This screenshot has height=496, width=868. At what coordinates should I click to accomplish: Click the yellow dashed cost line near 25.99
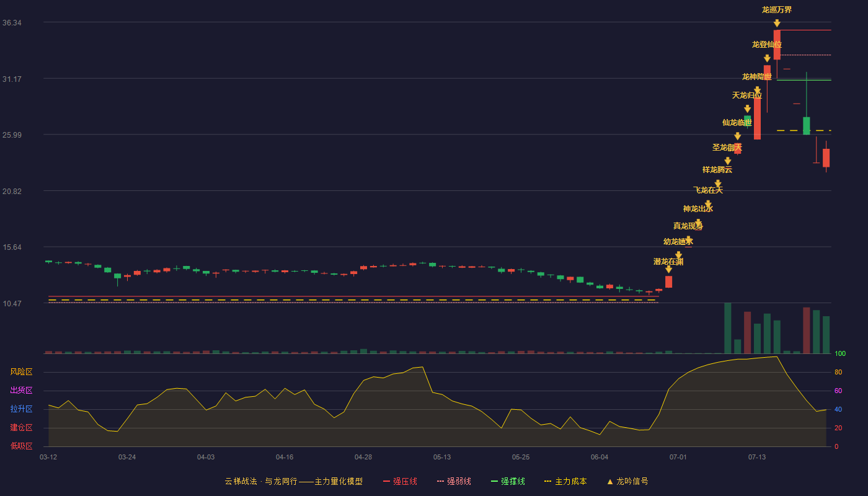click(804, 130)
